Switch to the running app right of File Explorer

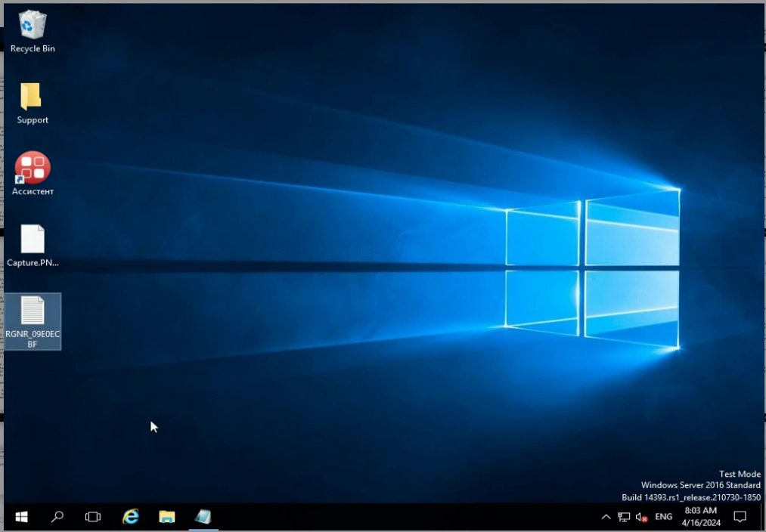(x=203, y=517)
